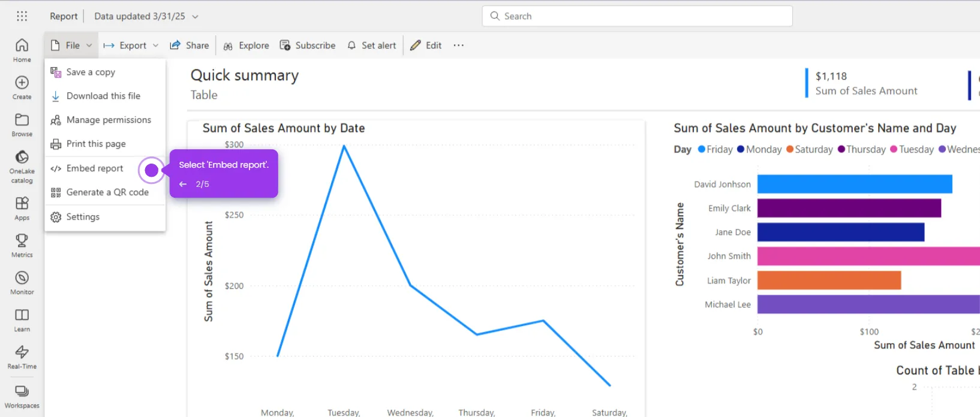Click the Edit button label
This screenshot has width=980, height=417.
(x=434, y=46)
